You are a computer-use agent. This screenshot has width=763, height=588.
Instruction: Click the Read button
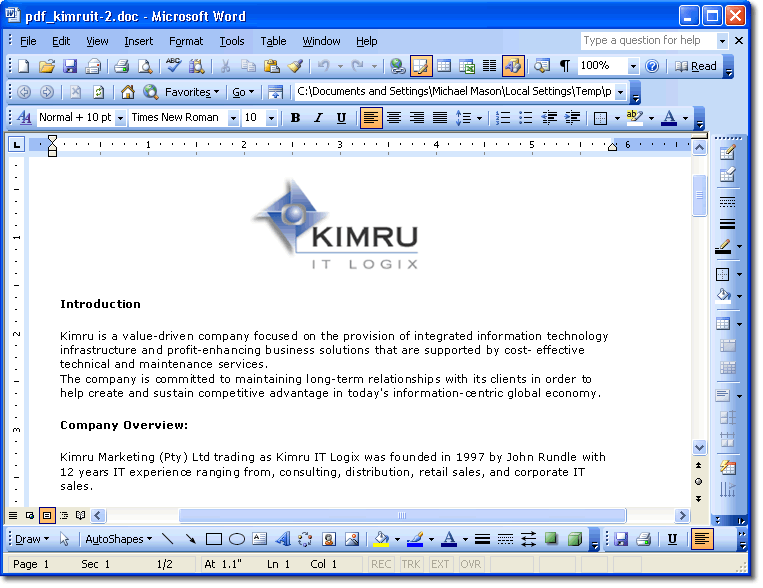point(696,66)
